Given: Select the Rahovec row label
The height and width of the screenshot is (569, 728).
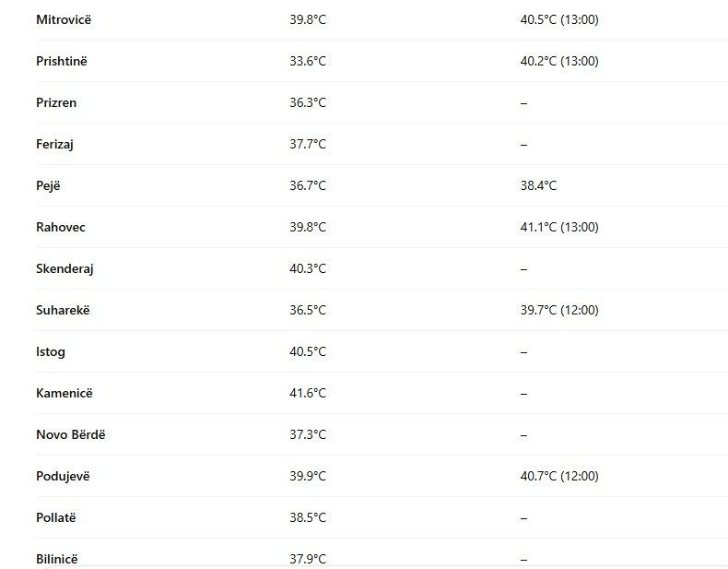Looking at the screenshot, I should coord(61,227).
